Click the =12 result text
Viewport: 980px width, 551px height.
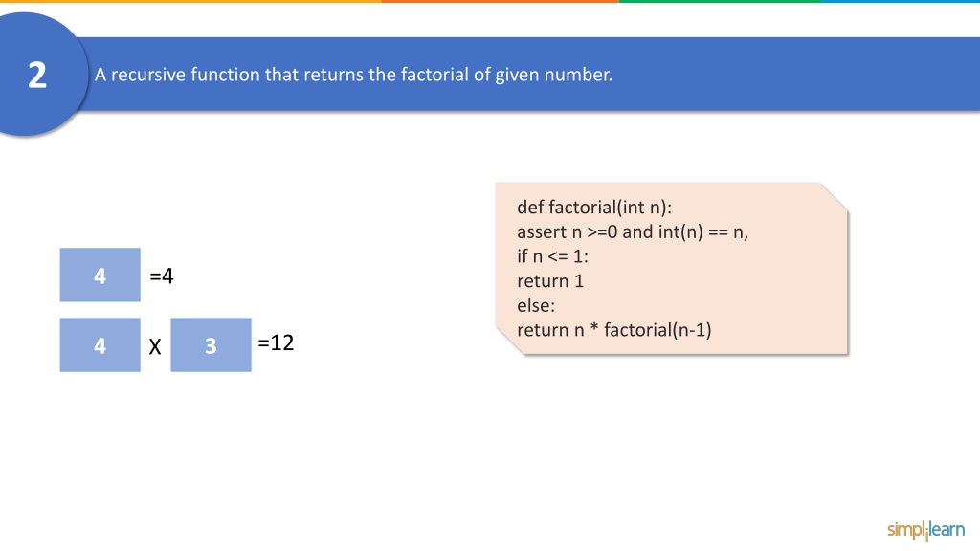(x=276, y=342)
